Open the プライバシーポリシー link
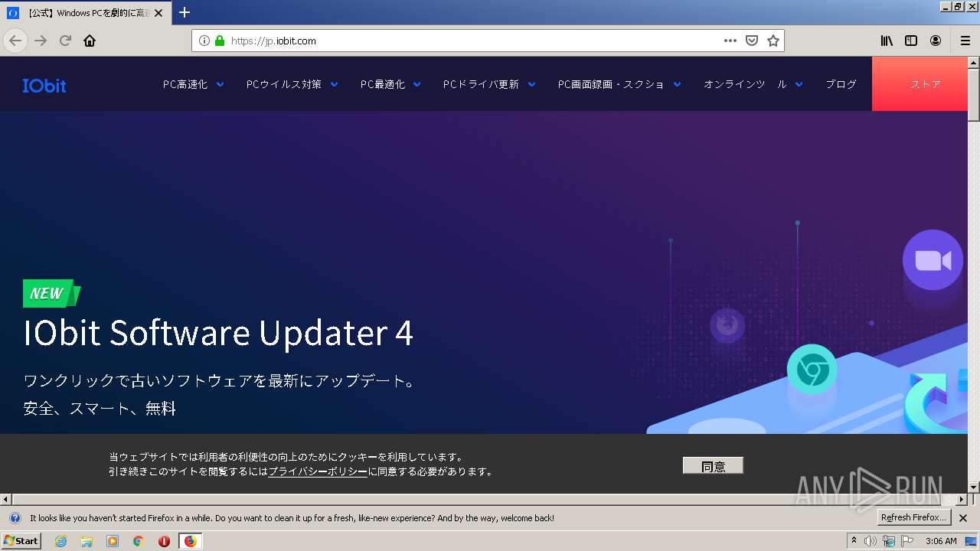980x551 pixels. pyautogui.click(x=318, y=471)
